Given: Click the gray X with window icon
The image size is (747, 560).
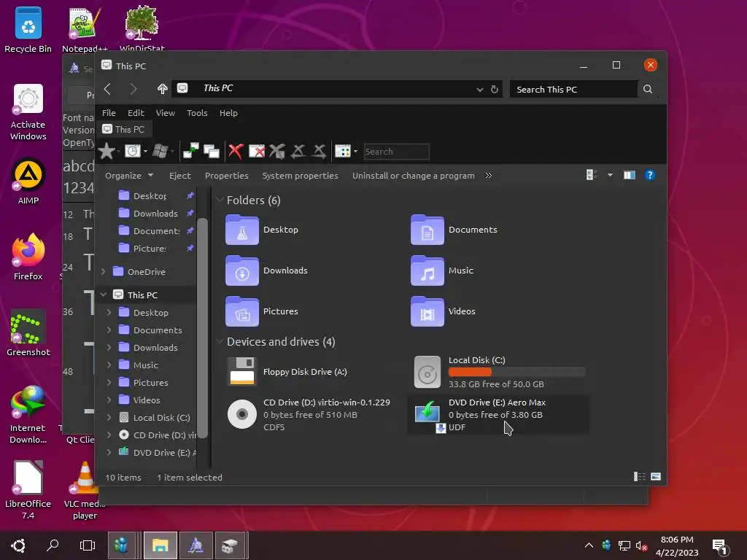Looking at the screenshot, I should (x=276, y=152).
